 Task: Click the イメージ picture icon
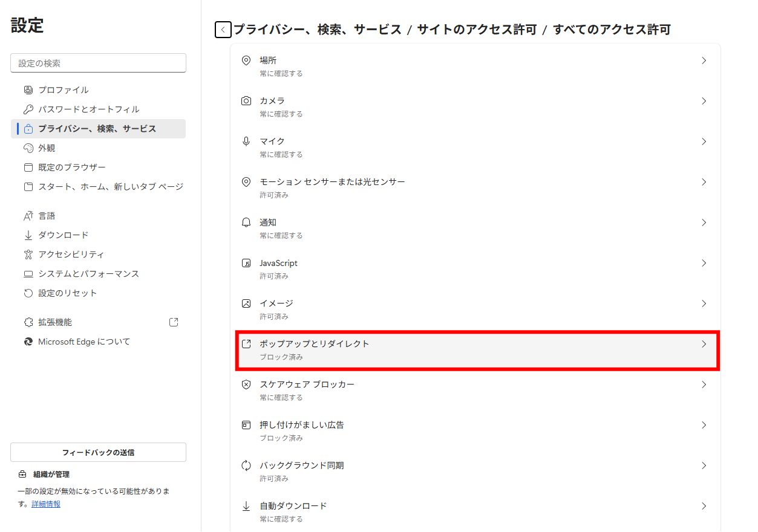point(246,303)
